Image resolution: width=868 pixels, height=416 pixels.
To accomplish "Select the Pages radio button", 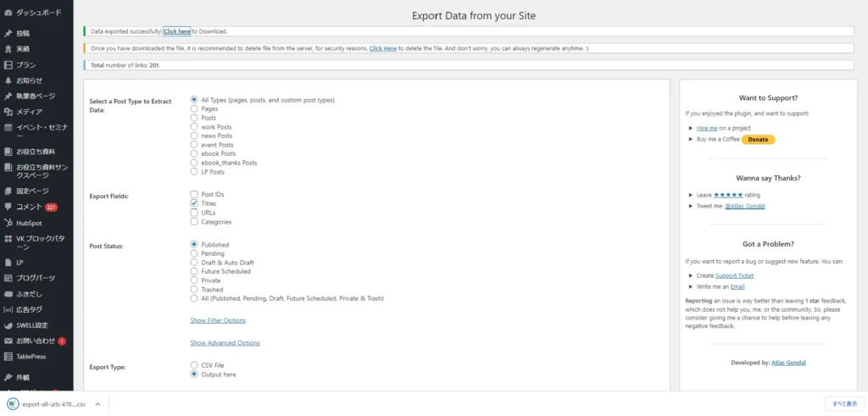I will (x=194, y=109).
